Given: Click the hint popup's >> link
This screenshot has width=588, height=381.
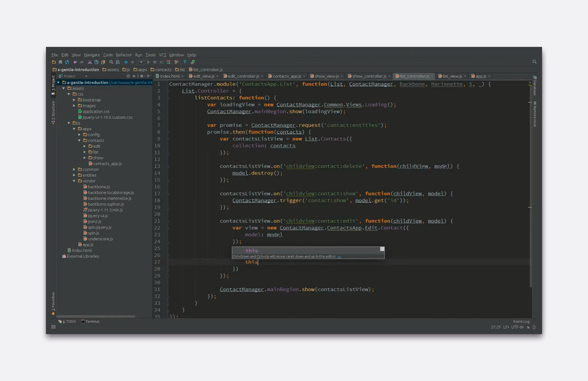Looking at the screenshot, I should [339, 257].
